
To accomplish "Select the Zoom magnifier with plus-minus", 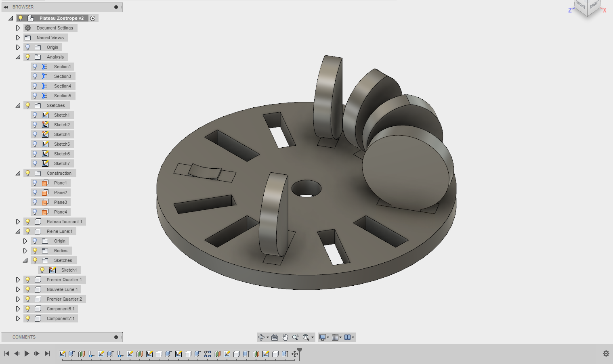I will (296, 337).
